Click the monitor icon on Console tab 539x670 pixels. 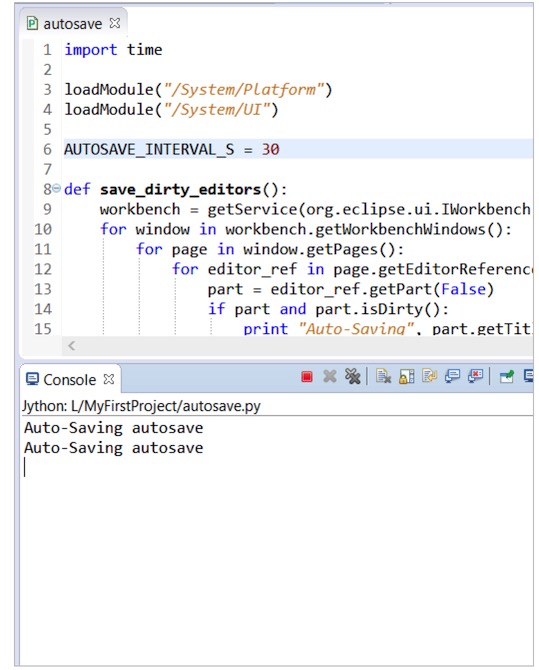pyautogui.click(x=32, y=379)
